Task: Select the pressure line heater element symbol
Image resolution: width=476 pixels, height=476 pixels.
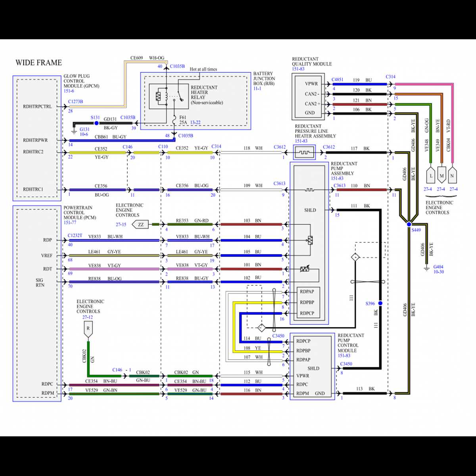Action: (x=304, y=152)
